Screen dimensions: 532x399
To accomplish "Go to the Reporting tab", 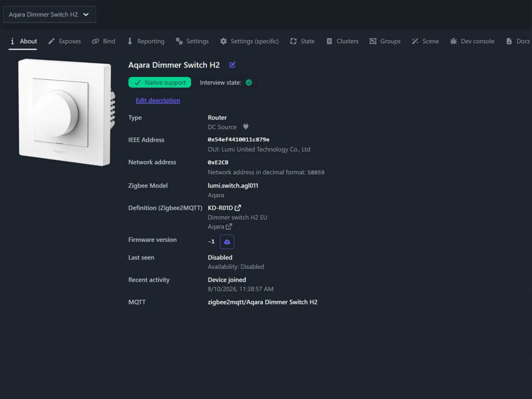I will [x=145, y=42].
